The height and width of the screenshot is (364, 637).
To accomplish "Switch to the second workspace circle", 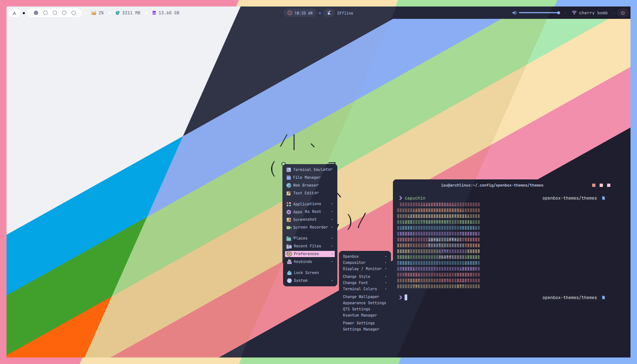I will pos(45,13).
